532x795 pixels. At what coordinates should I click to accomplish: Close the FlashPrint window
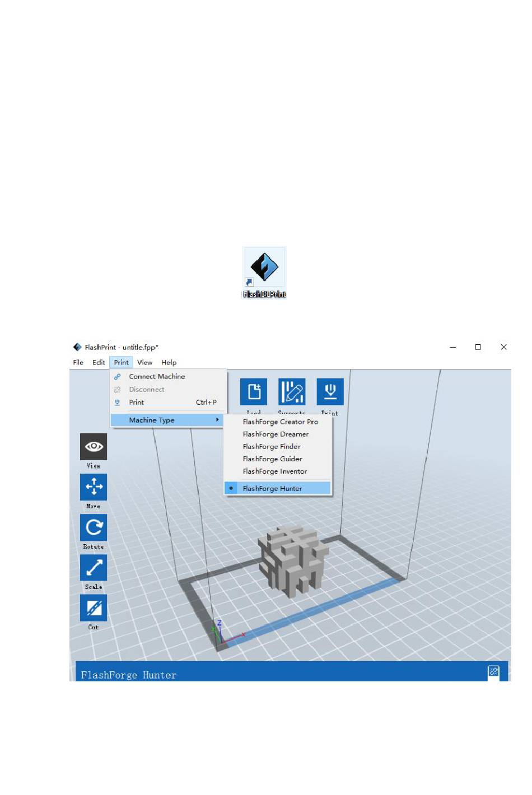pos(503,347)
